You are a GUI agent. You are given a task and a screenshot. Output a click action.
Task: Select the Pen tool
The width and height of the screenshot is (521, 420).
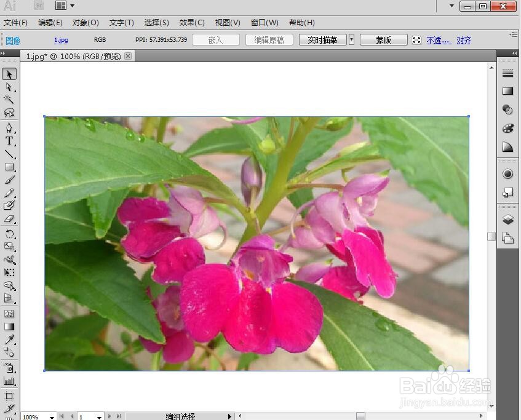9,127
